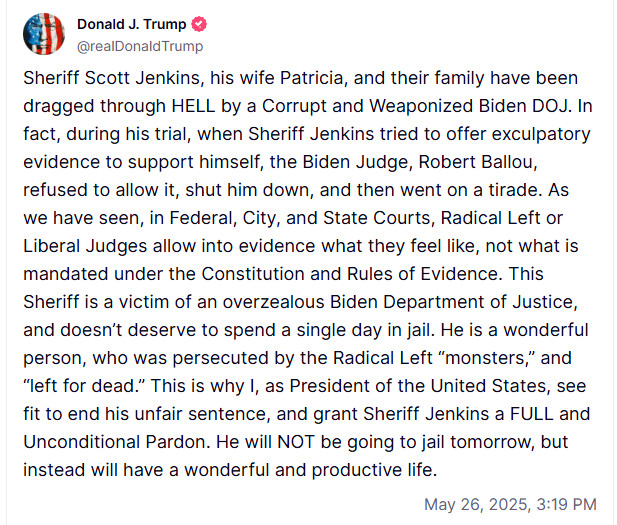Select the phrase Sheriff Scott Jenkins
This screenshot has height=525, width=617.
[x=112, y=78]
